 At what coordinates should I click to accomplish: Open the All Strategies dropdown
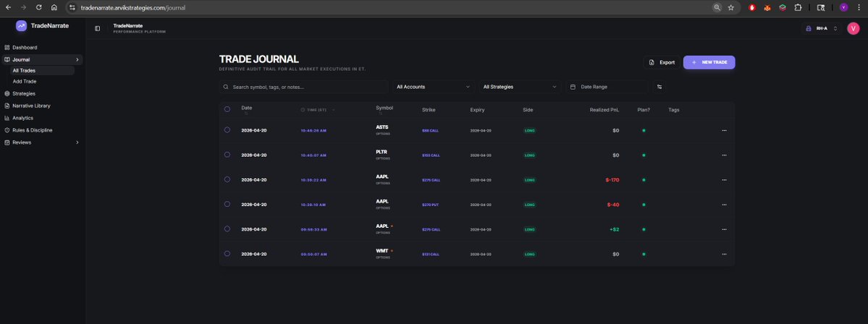tap(519, 87)
